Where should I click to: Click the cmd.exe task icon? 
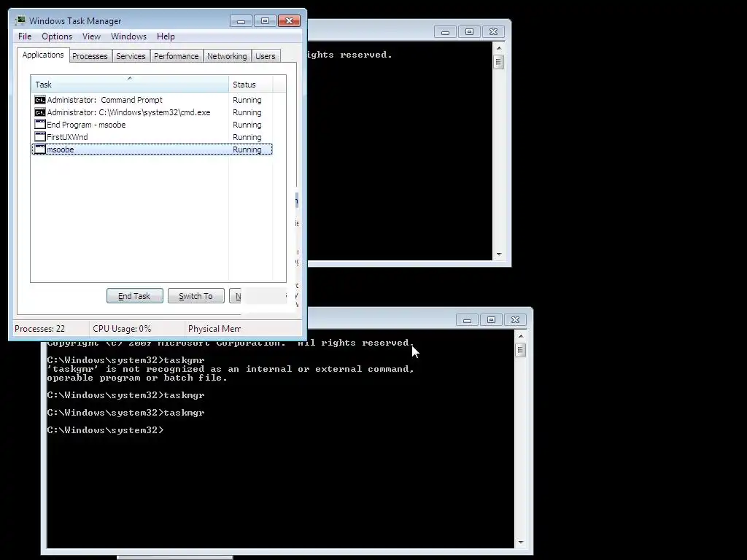(40, 112)
